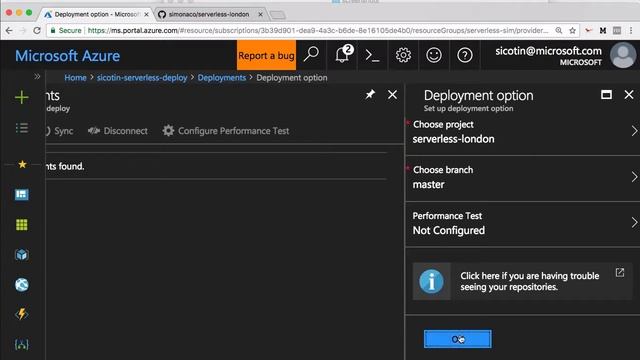This screenshot has height=360, width=640.
Task: Open a new browser tab
Action: pyautogui.click(x=278, y=15)
